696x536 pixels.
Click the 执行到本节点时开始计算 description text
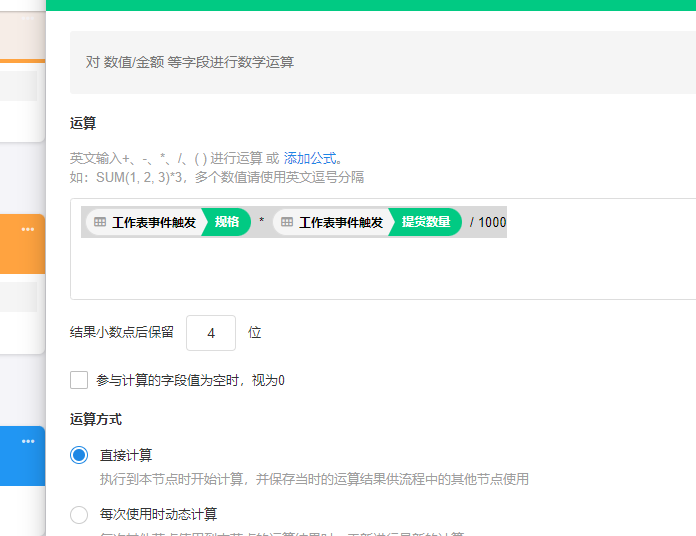click(x=314, y=479)
